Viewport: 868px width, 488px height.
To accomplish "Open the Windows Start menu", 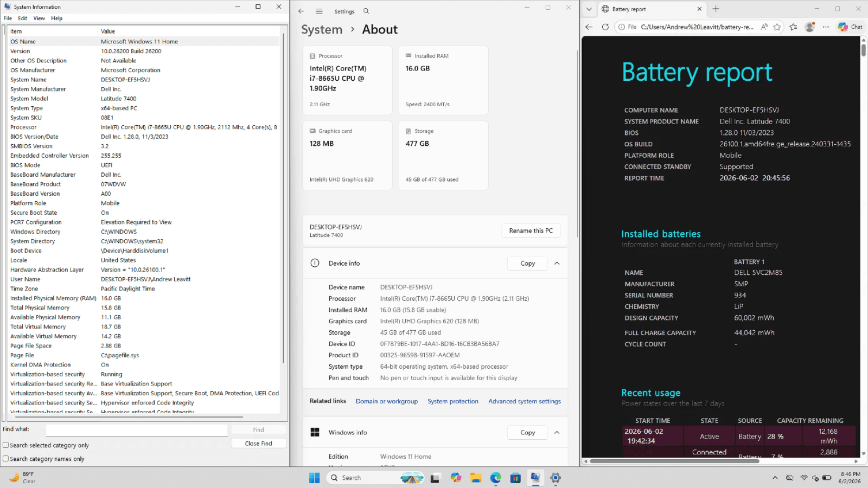I will pyautogui.click(x=314, y=478).
